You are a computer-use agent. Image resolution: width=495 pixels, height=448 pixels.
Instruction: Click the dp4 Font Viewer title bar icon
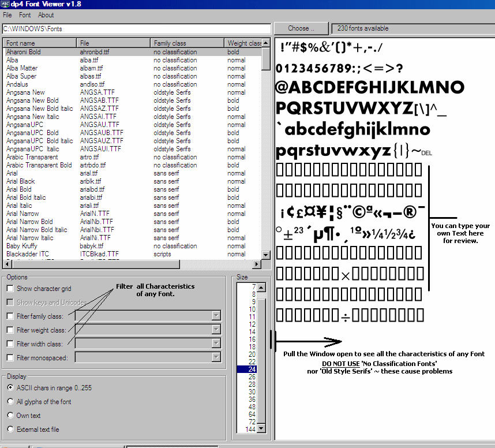5,4
